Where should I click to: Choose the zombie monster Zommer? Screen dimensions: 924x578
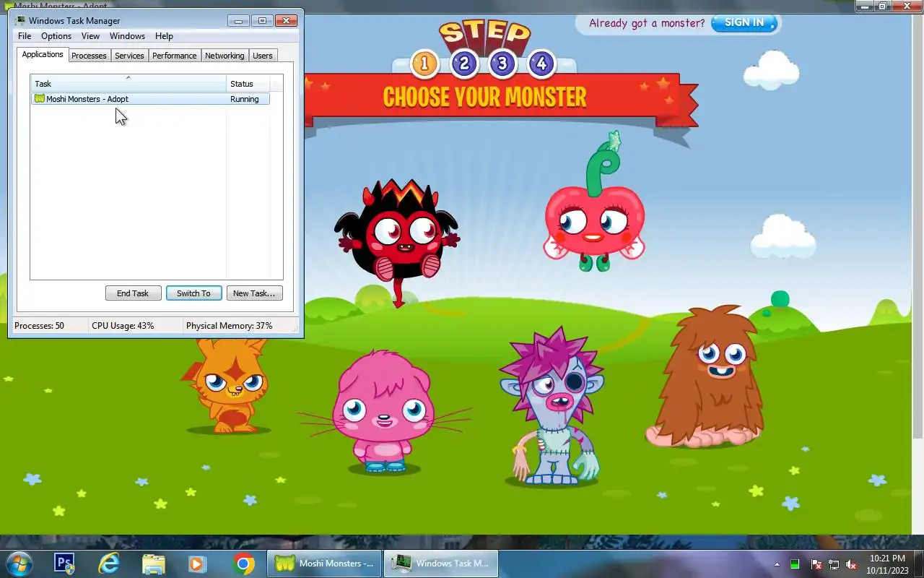(x=553, y=408)
